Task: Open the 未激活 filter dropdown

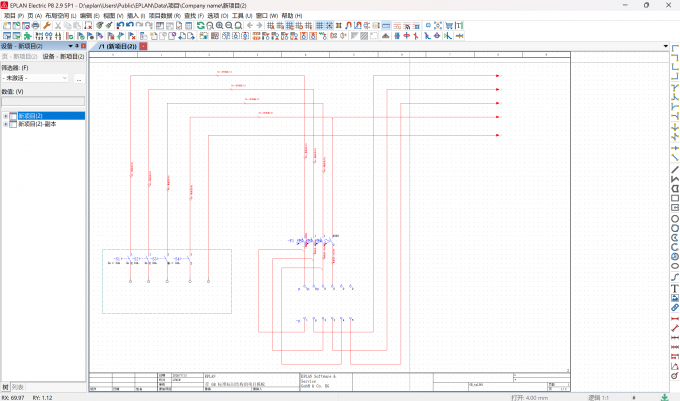Action: pyautogui.click(x=35, y=78)
